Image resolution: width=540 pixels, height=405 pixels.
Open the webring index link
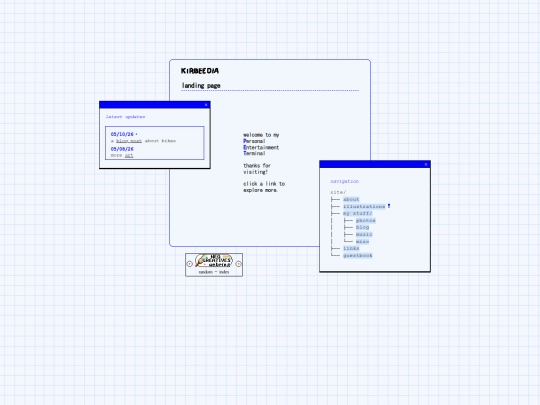[224, 272]
